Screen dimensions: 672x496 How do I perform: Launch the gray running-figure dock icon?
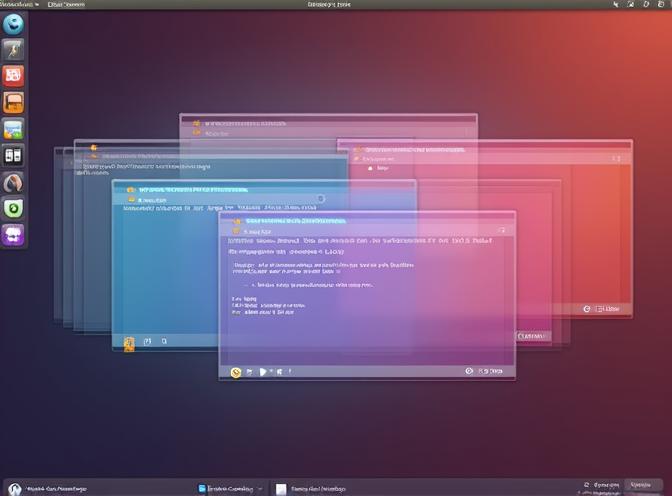(15, 49)
